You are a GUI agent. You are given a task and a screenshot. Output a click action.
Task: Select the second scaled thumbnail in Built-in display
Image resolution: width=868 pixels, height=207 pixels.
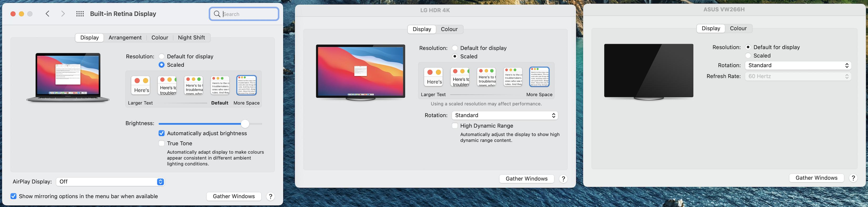[x=167, y=85]
